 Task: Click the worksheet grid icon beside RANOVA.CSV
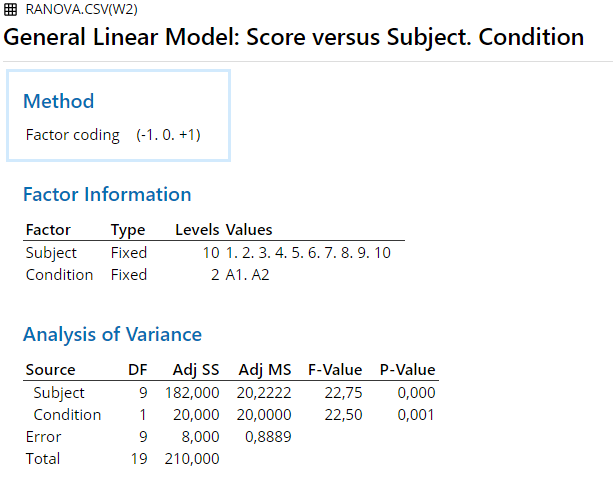[12, 9]
